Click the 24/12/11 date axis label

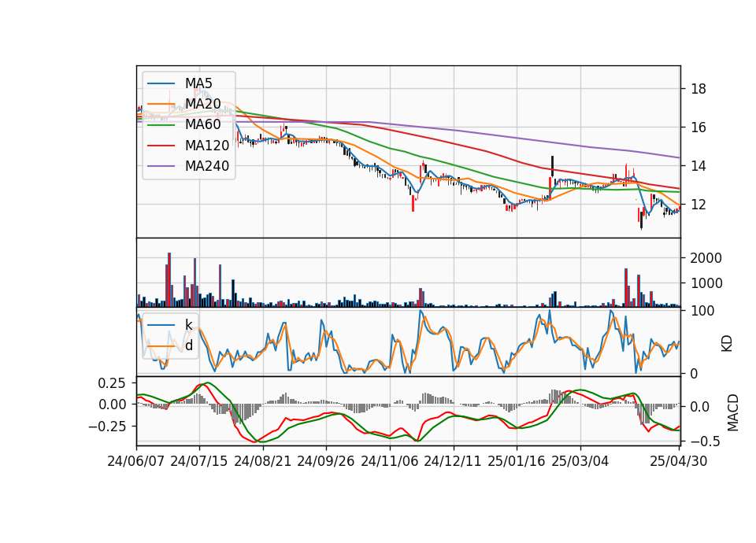pyautogui.click(x=453, y=461)
